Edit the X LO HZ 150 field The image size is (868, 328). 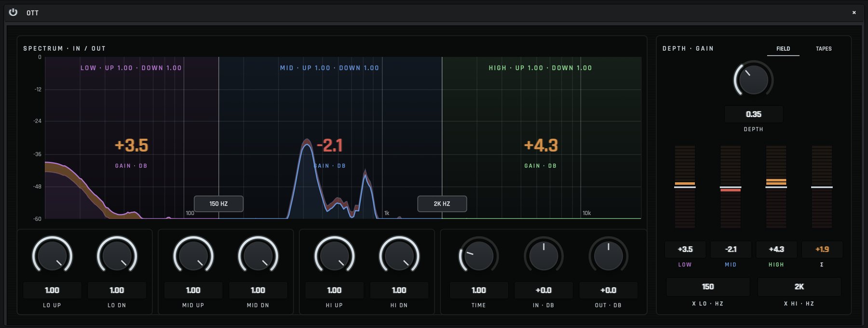[x=708, y=287]
